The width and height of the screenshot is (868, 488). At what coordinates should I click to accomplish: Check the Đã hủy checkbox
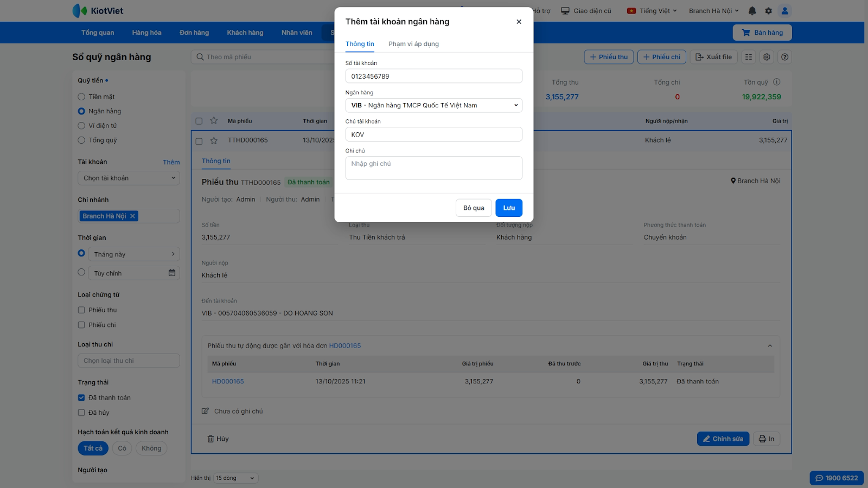pyautogui.click(x=81, y=413)
